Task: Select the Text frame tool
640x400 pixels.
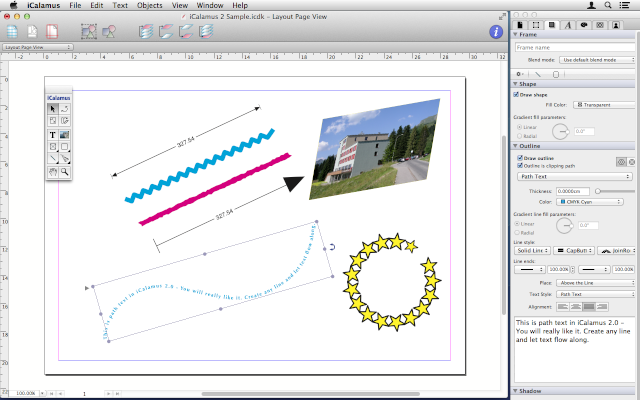Action: coord(52,134)
